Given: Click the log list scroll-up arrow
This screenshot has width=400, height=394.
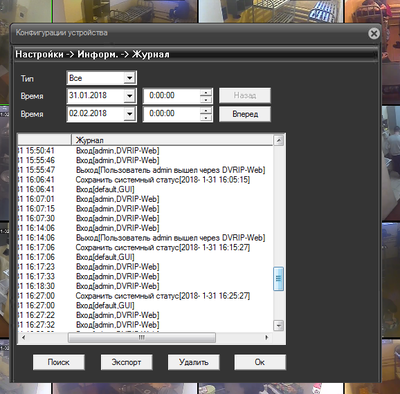Looking at the screenshot, I should (278, 140).
